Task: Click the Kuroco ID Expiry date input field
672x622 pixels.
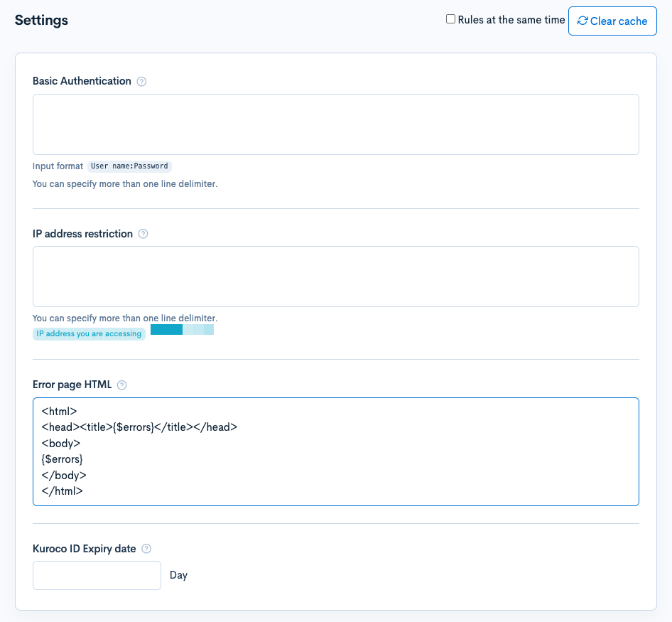Action: (97, 575)
